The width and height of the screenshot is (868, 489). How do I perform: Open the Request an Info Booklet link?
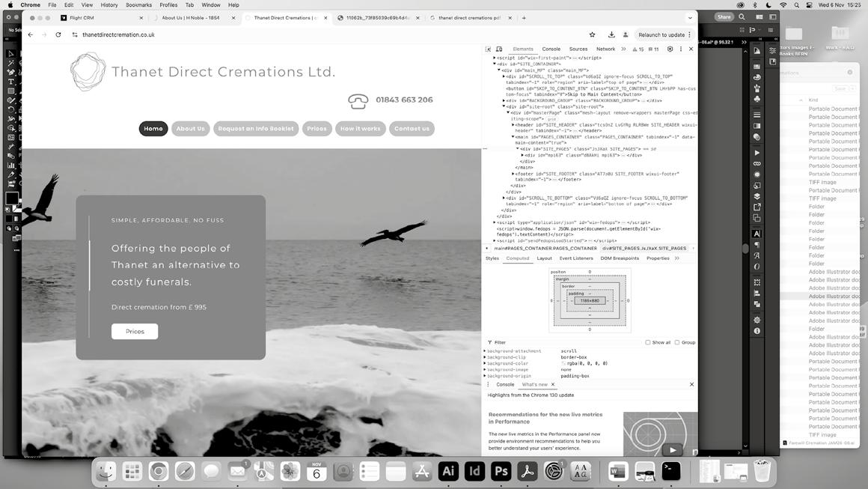click(256, 129)
